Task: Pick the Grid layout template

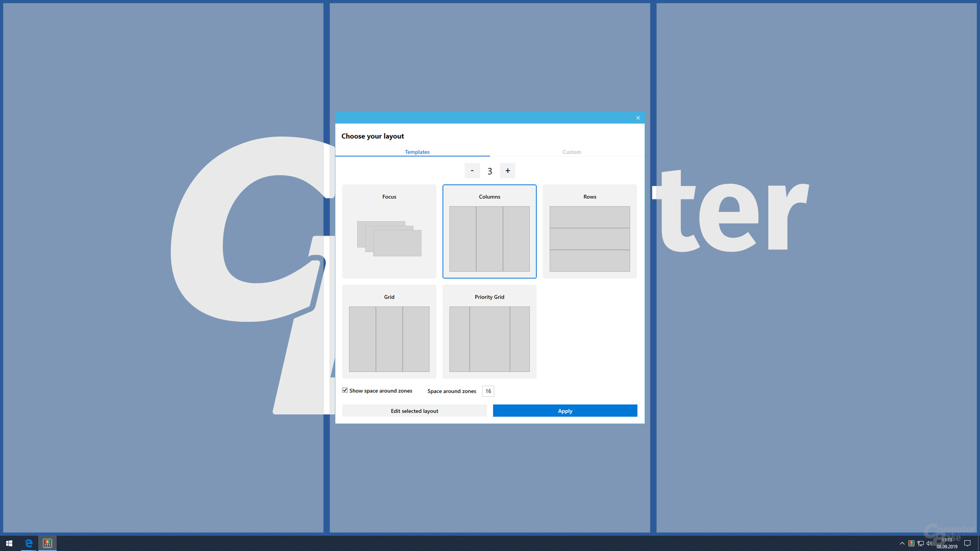Action: pyautogui.click(x=389, y=332)
